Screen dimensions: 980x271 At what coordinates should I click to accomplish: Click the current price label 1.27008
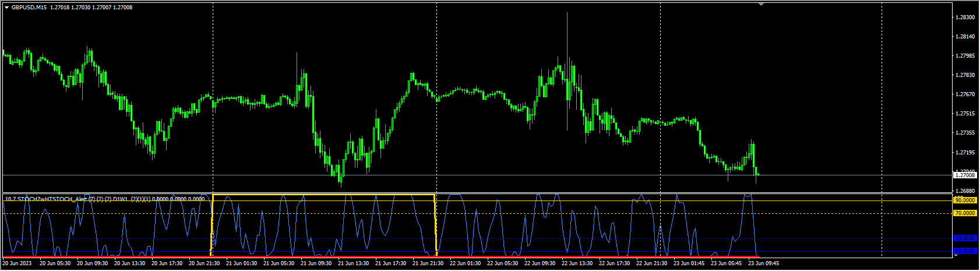(964, 174)
